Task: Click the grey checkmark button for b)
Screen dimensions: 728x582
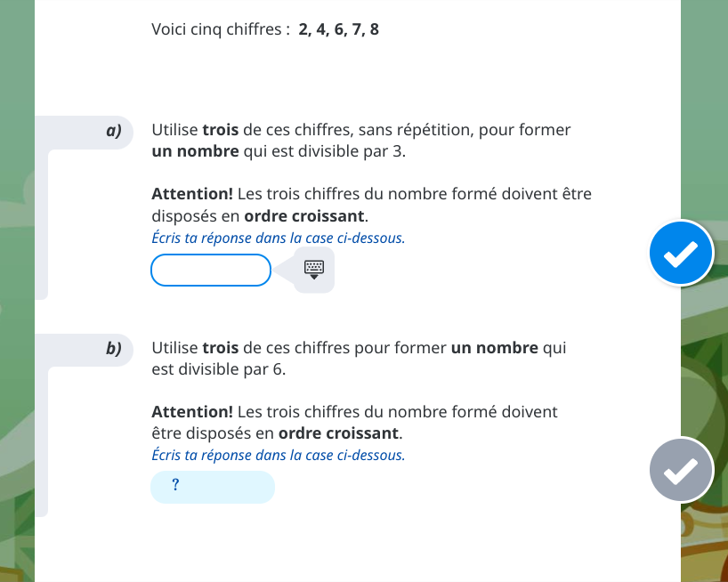Action: tap(681, 471)
